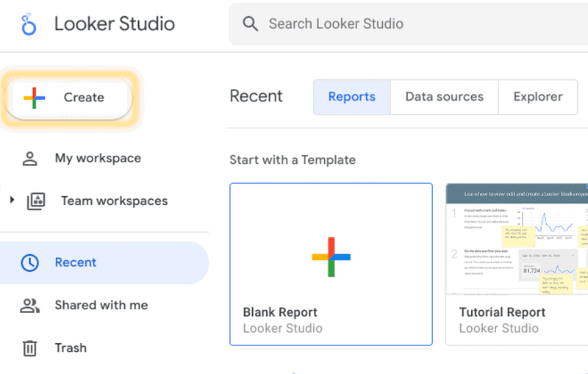Open My workspace in the sidebar
This screenshot has height=374, width=588.
point(98,158)
